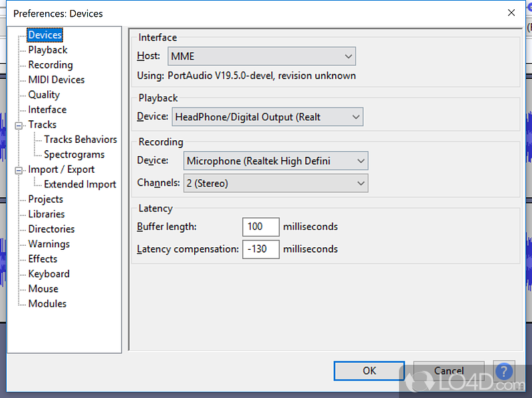Screen dimensions: 532x398
Task: Open the Recording Device dropdown for Microphone
Action: (275, 161)
